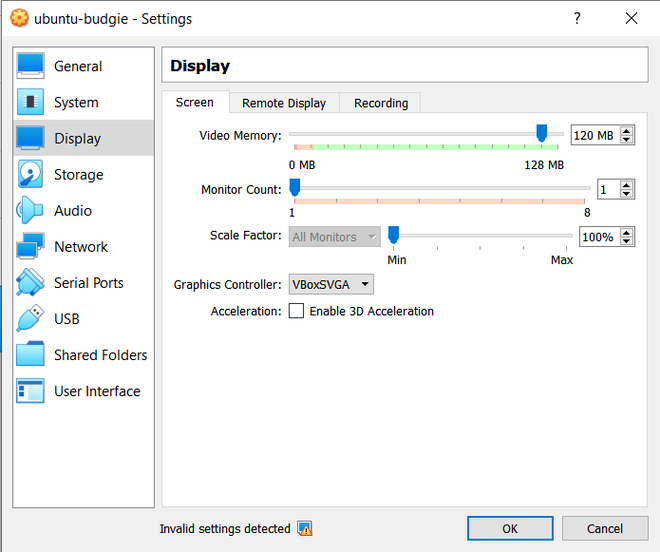Click the Invalid settings detected text

(225, 528)
